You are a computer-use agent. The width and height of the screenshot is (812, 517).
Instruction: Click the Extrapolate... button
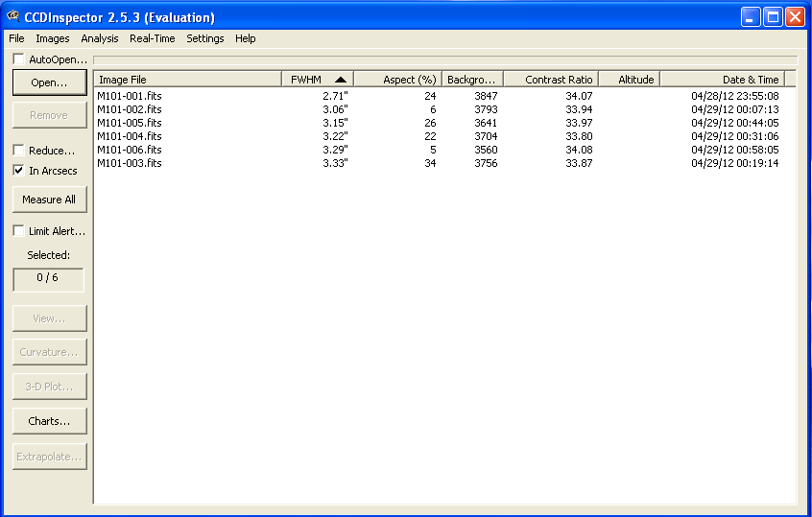click(x=50, y=457)
